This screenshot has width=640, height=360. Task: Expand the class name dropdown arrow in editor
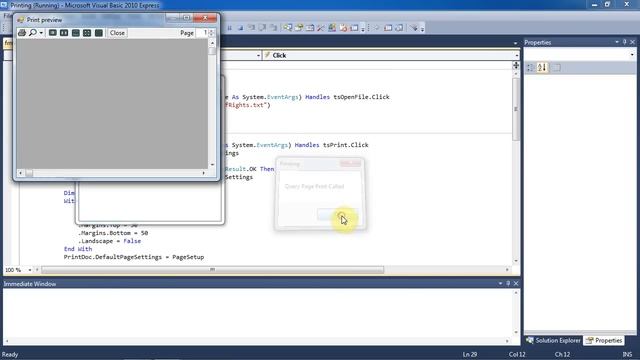[x=259, y=56]
